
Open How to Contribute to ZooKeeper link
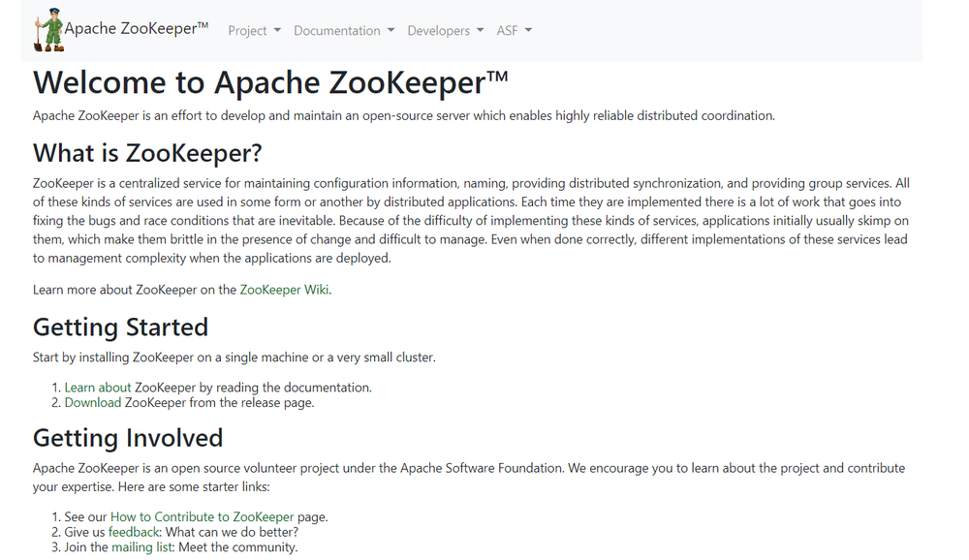coord(203,516)
